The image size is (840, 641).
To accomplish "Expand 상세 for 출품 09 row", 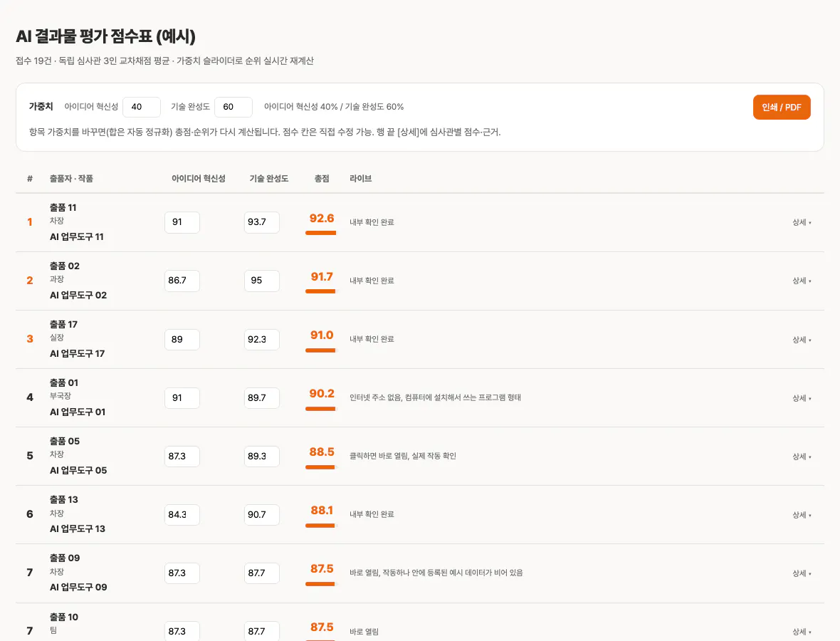I will pyautogui.click(x=802, y=573).
